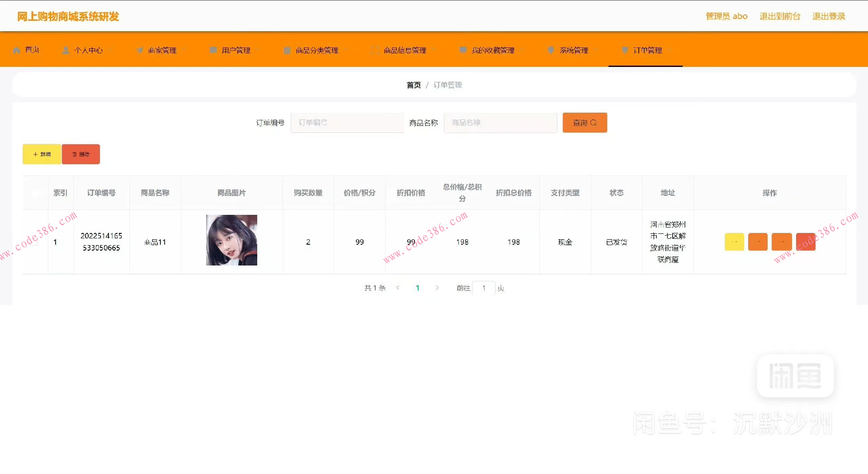Click the magnifier icon inside 查询 button
Image resolution: width=868 pixels, height=474 pixels.
coord(594,123)
